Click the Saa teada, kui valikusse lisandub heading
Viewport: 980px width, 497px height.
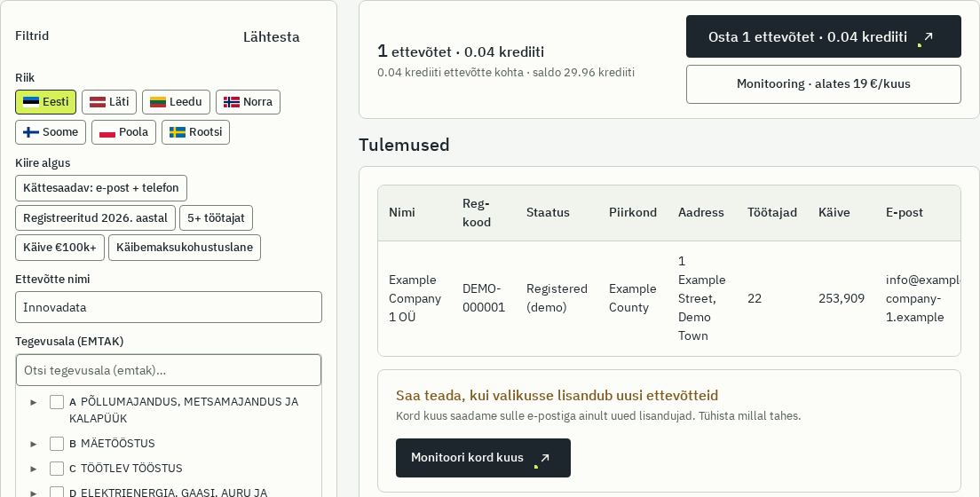pos(557,395)
